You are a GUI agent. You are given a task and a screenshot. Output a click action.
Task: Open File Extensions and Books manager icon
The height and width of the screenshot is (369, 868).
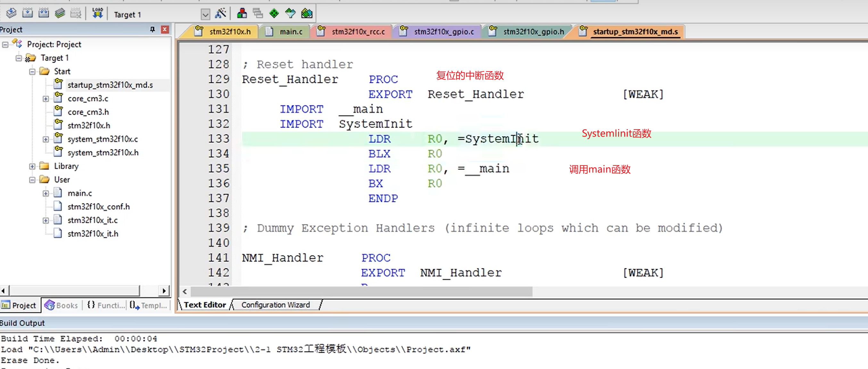pyautogui.click(x=242, y=13)
